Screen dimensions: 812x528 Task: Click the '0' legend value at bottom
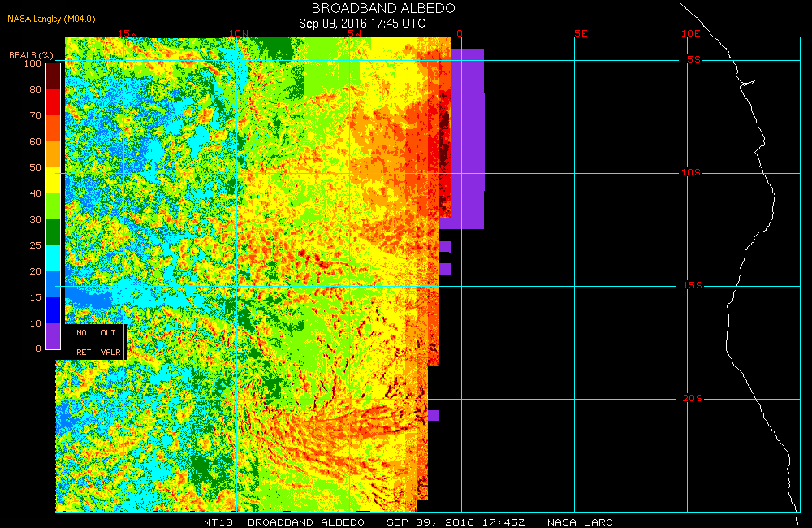pyautogui.click(x=38, y=348)
